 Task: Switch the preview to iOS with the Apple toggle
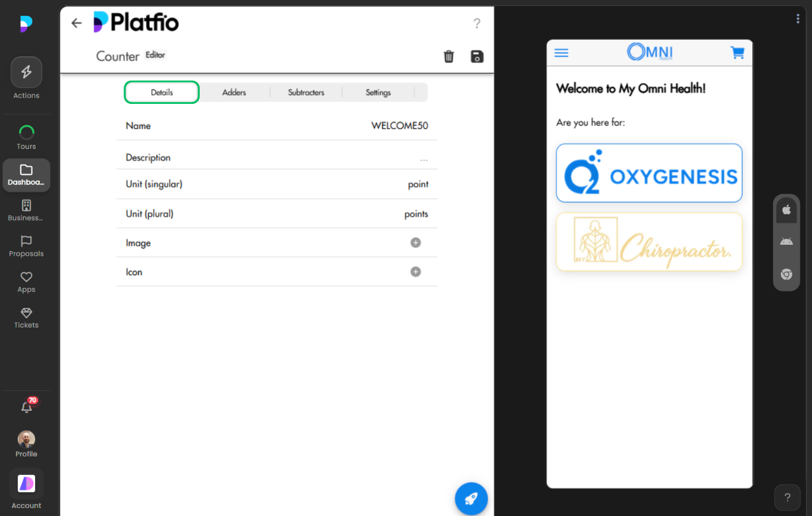point(786,210)
